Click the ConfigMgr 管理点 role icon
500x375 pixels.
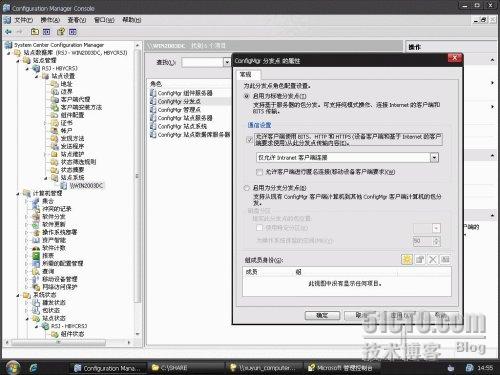tap(153, 110)
